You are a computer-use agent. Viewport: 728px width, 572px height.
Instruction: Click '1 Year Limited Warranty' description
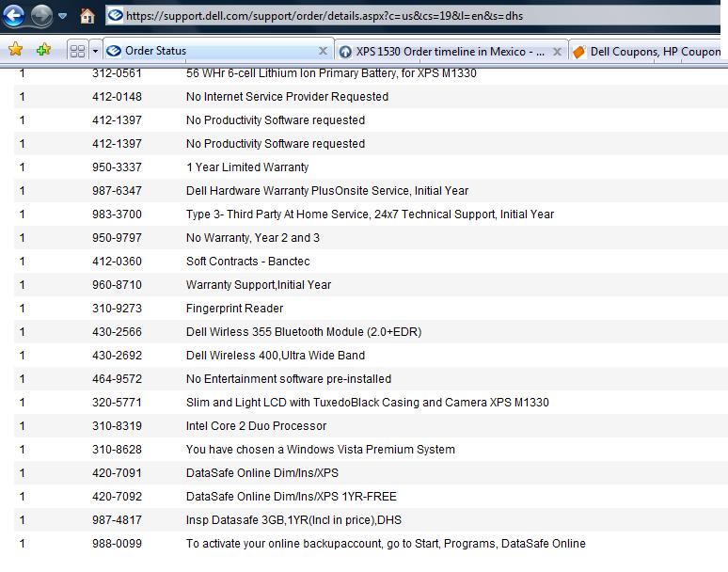point(247,167)
